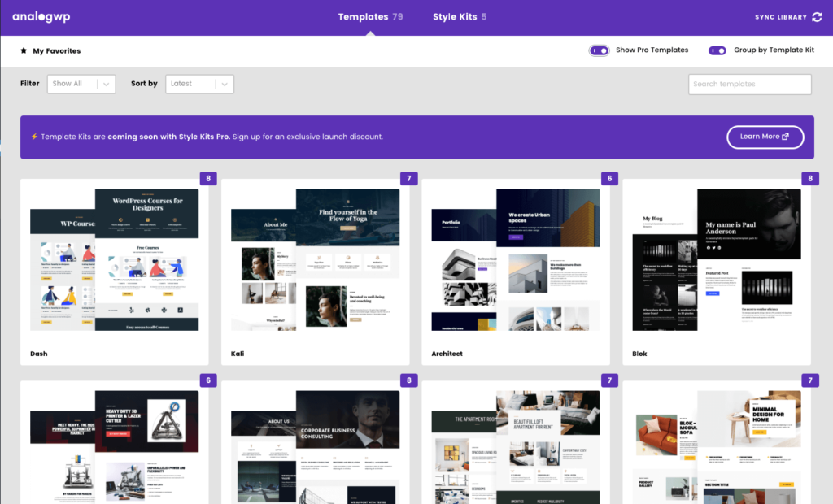Toggle the Show Pro Templates switch

600,50
